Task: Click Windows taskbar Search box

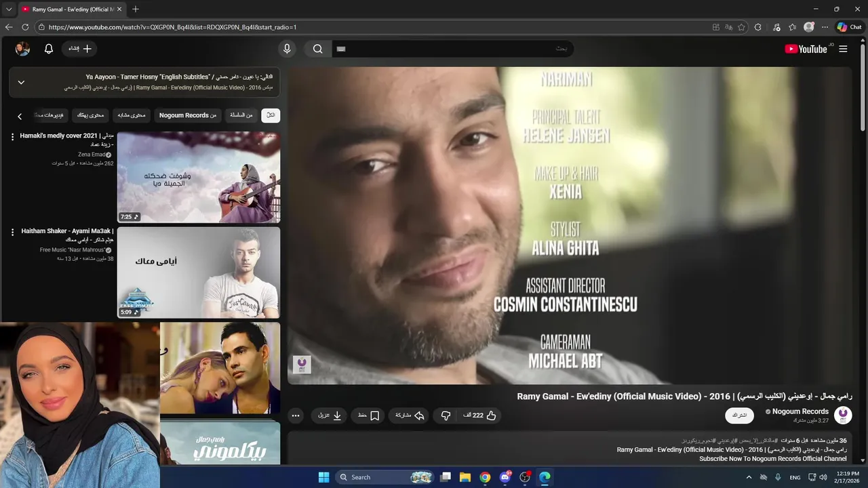Action: click(x=385, y=477)
